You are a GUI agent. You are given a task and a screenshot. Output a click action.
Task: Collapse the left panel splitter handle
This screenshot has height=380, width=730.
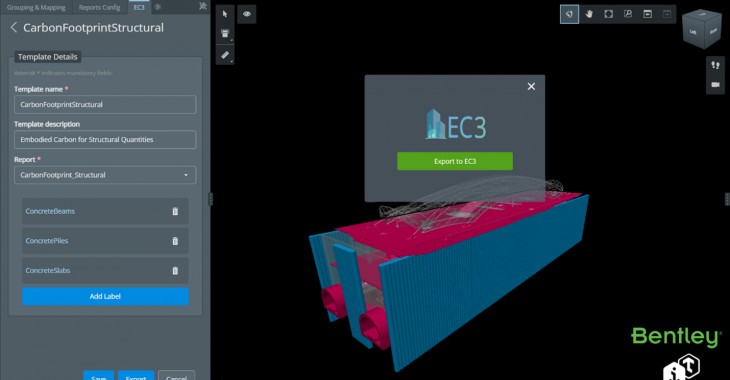coord(210,199)
